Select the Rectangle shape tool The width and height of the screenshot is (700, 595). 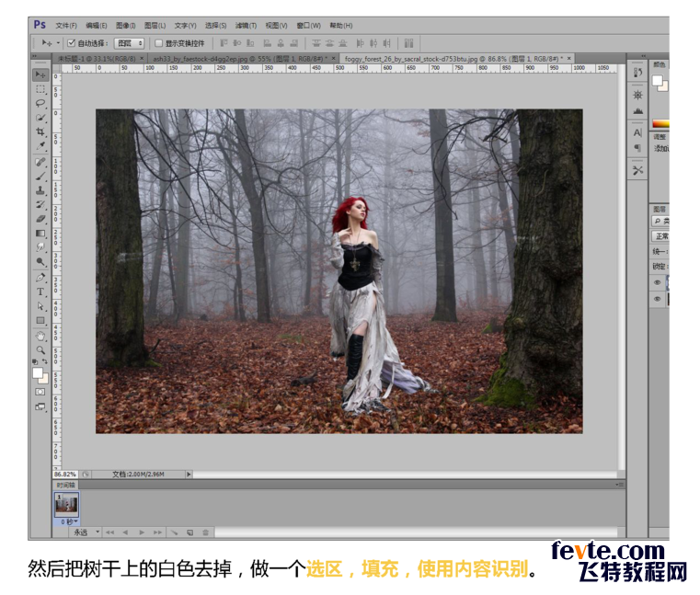pyautogui.click(x=40, y=320)
